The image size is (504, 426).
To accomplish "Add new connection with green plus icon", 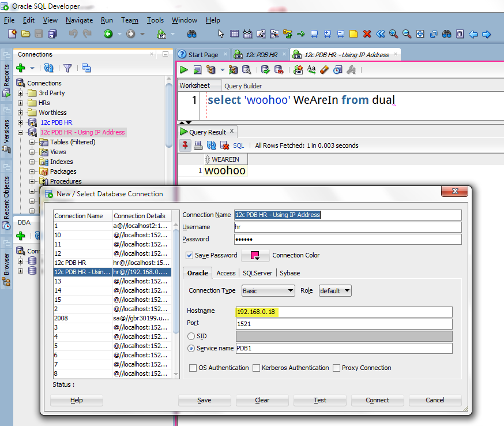I will click(21, 68).
